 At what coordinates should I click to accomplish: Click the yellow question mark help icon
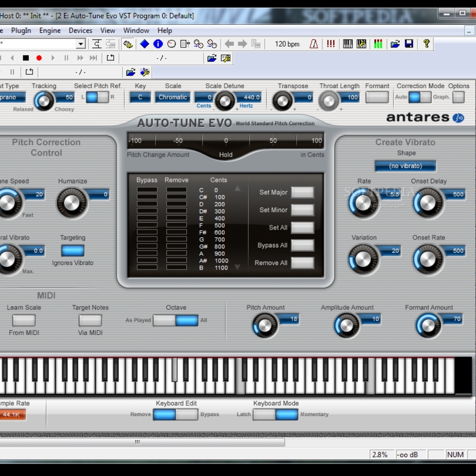[426, 44]
